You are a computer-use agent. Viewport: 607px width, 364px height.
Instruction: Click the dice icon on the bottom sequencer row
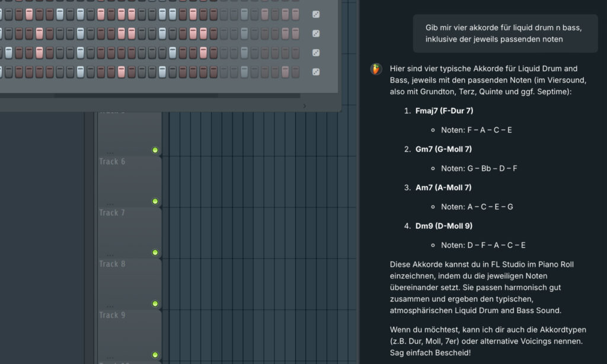pos(316,72)
